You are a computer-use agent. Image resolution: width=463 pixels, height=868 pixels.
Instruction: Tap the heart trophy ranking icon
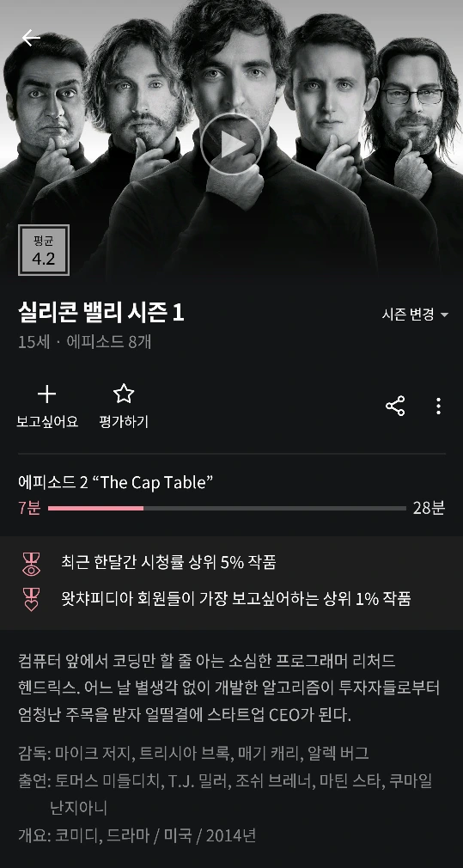tap(32, 600)
